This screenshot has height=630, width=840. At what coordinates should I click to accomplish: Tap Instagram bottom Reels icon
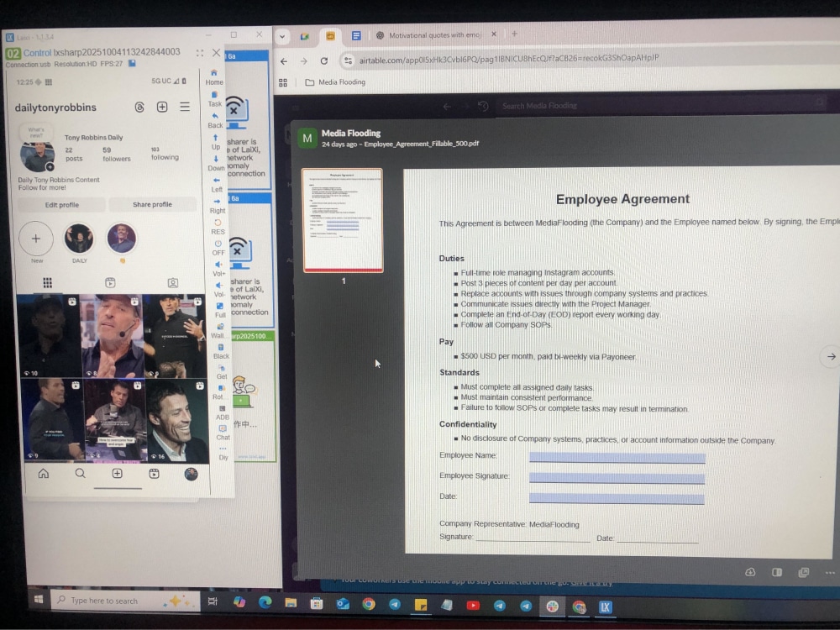pyautogui.click(x=155, y=474)
